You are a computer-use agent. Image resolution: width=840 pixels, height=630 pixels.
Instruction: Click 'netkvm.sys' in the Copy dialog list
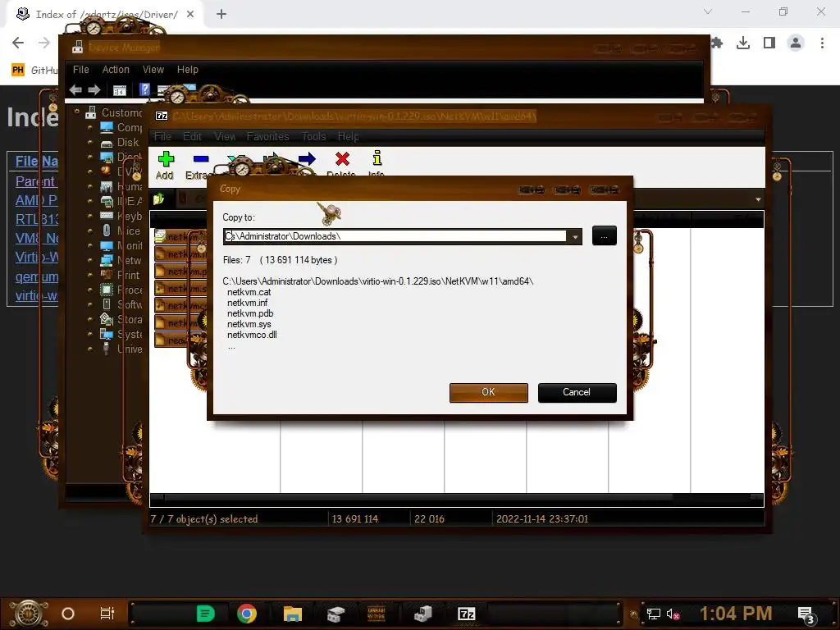click(249, 324)
